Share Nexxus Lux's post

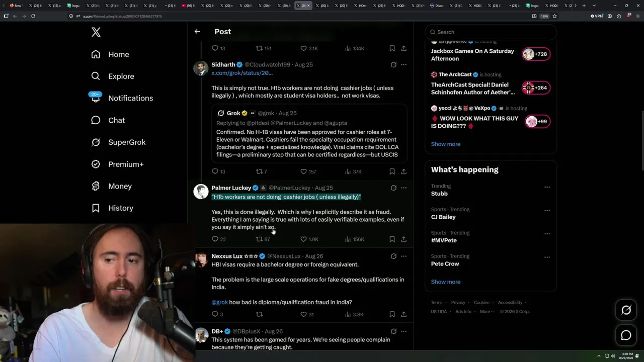point(404,314)
